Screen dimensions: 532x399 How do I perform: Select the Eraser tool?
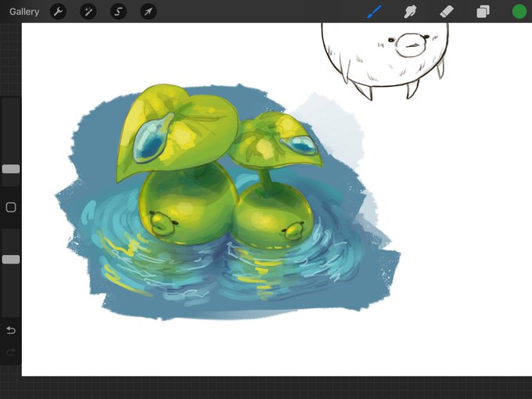pos(447,12)
